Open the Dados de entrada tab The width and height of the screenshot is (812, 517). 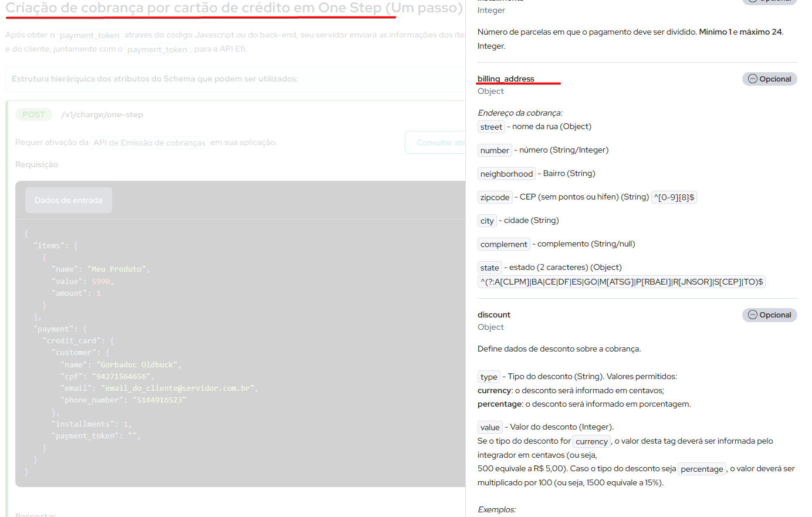click(x=68, y=200)
